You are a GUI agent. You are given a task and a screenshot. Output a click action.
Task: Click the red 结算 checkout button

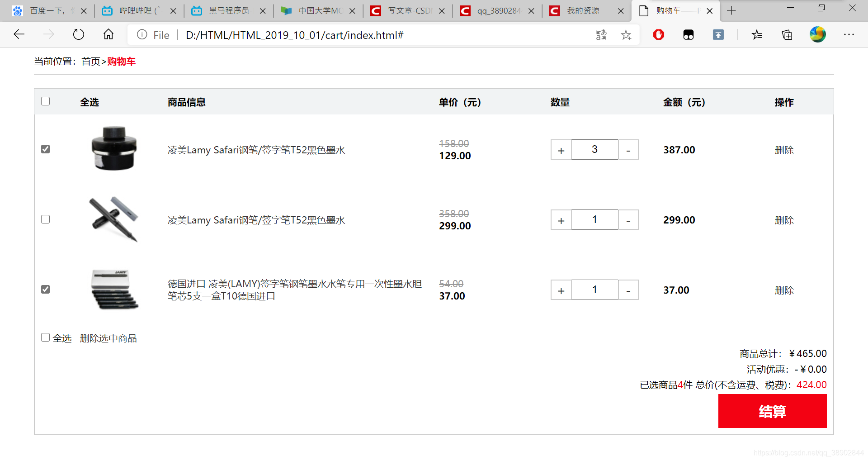click(x=772, y=411)
